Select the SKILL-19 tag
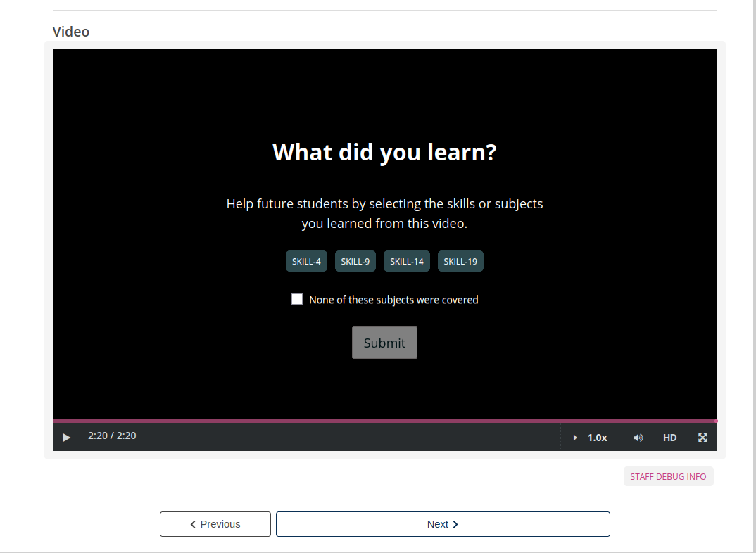Screen dimensions: 756x553 click(460, 261)
